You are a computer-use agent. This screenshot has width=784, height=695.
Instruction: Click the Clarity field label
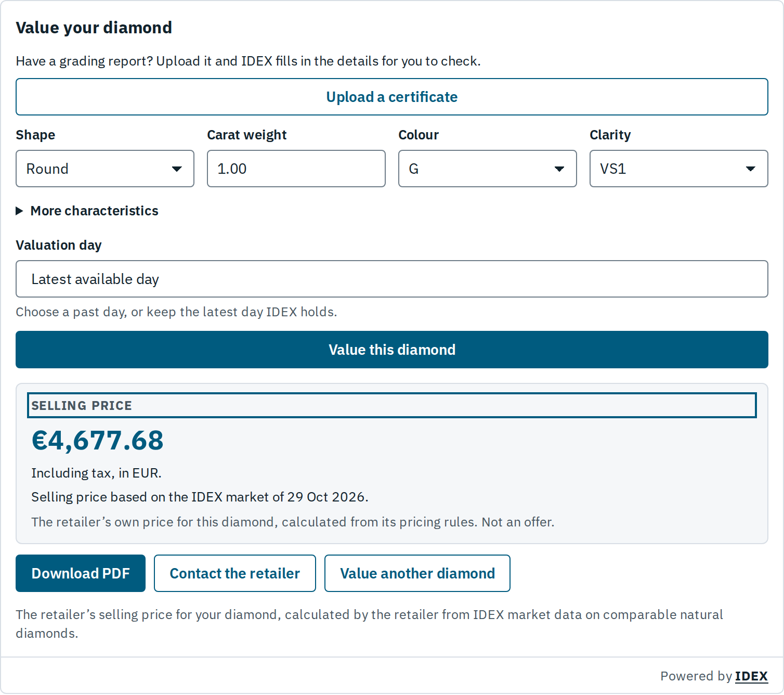pyautogui.click(x=610, y=135)
